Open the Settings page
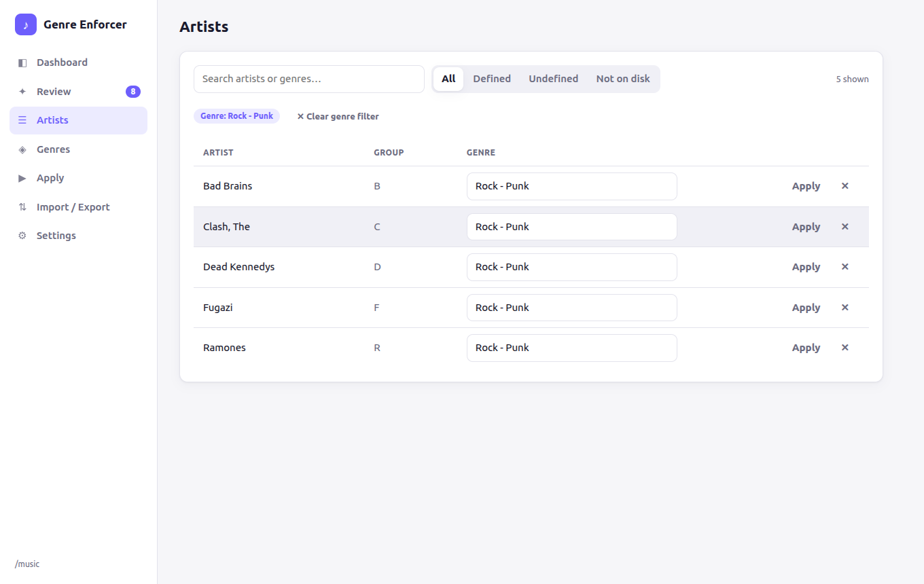 tap(78, 236)
